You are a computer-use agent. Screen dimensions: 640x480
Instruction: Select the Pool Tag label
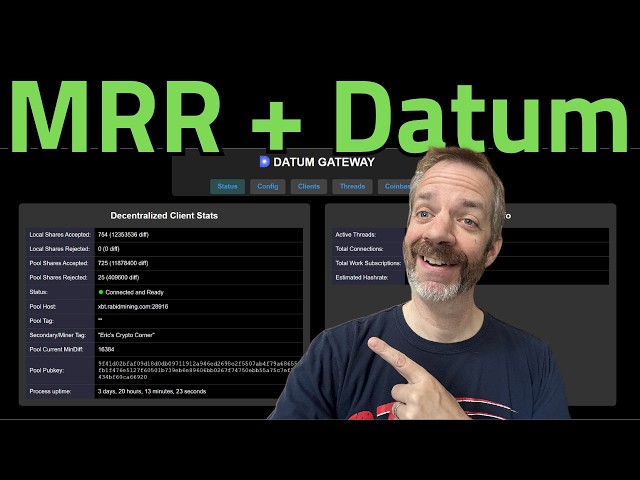(42, 321)
